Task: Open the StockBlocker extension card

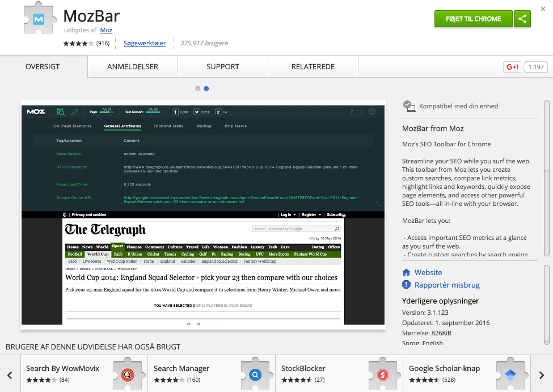Action: point(339,374)
